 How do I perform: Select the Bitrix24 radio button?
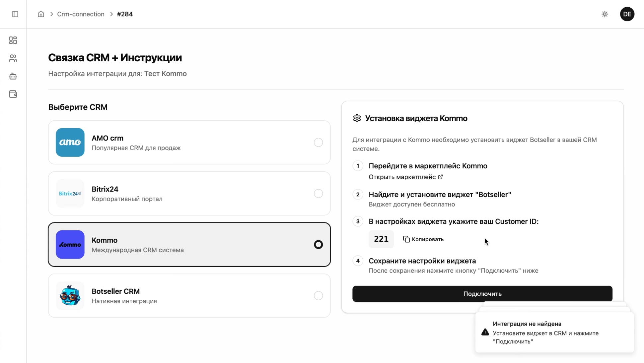(x=318, y=193)
